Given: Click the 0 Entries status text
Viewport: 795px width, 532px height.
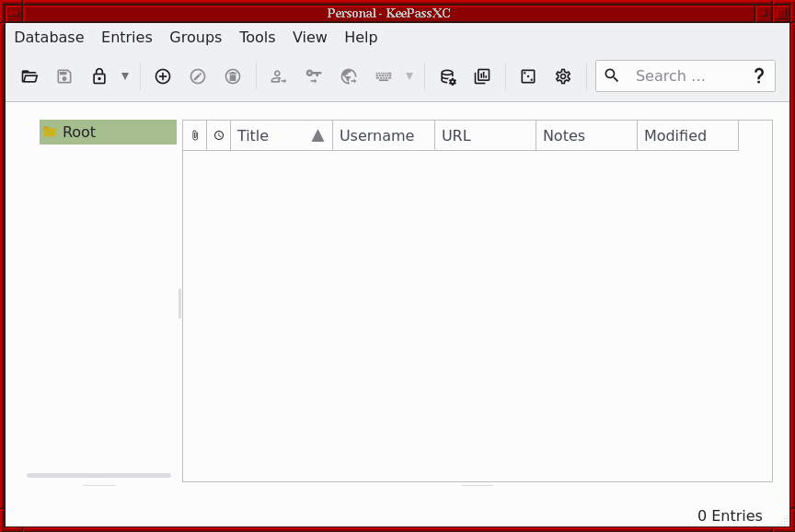Looking at the screenshot, I should coord(730,515).
